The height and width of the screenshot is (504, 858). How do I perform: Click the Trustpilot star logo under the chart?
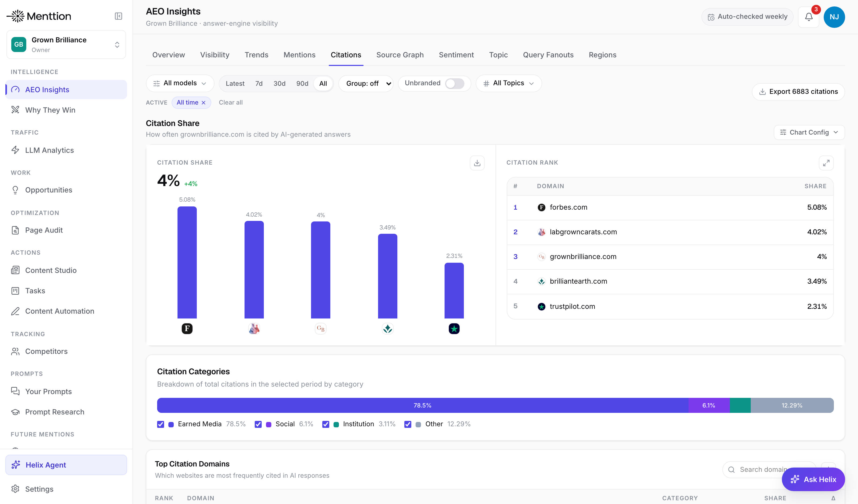454,329
